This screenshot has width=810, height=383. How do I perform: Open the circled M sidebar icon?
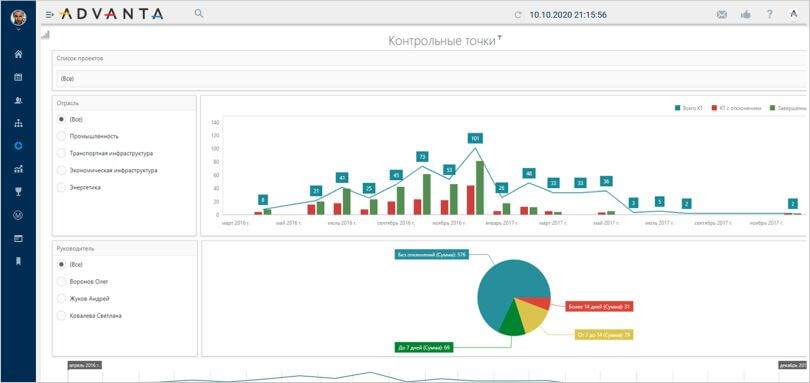pyautogui.click(x=18, y=215)
